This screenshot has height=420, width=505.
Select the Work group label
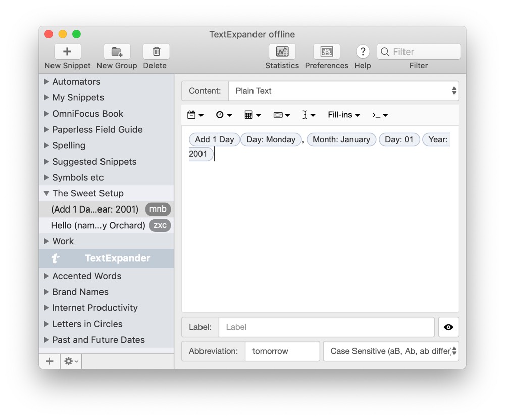(x=63, y=241)
